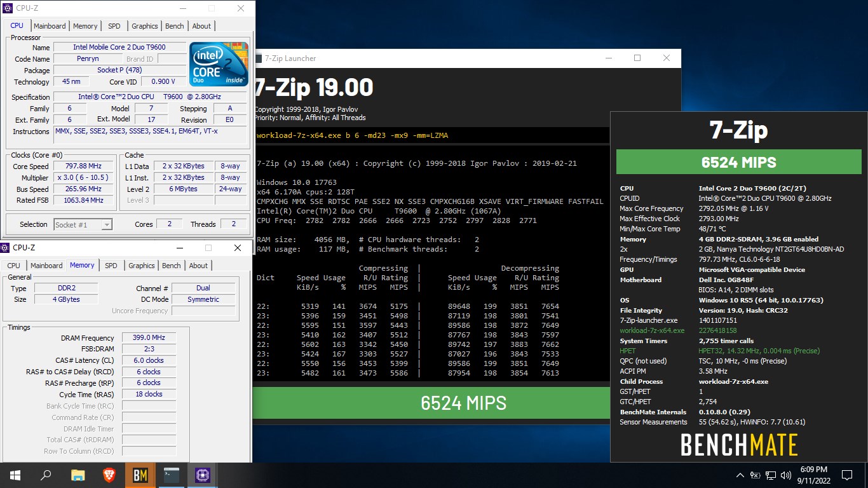This screenshot has height=488, width=868.
Task: Click the volume tray icon
Action: pyautogui.click(x=786, y=475)
